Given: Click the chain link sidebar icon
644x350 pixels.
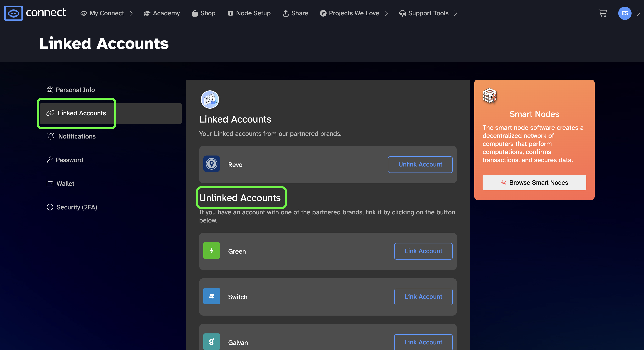Looking at the screenshot, I should [50, 113].
